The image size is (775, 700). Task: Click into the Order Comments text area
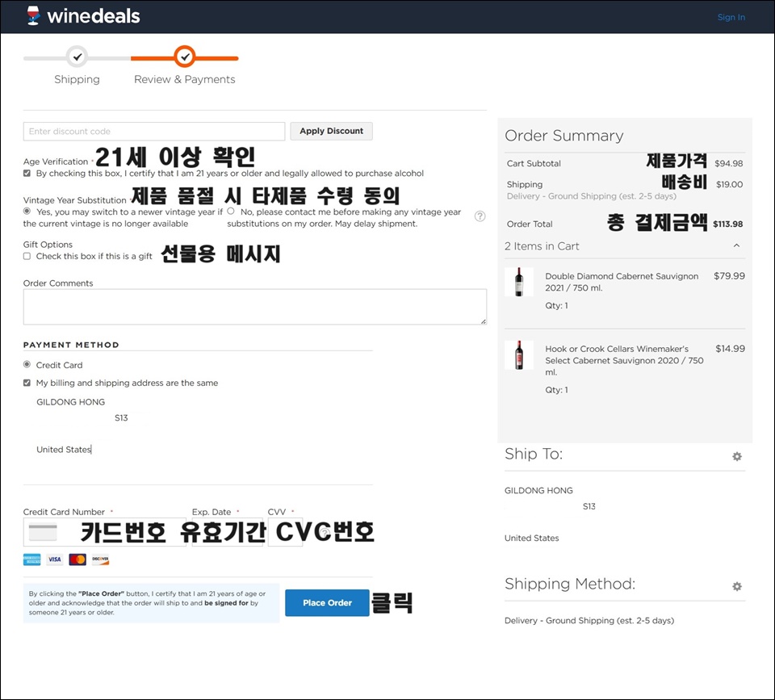pos(255,307)
